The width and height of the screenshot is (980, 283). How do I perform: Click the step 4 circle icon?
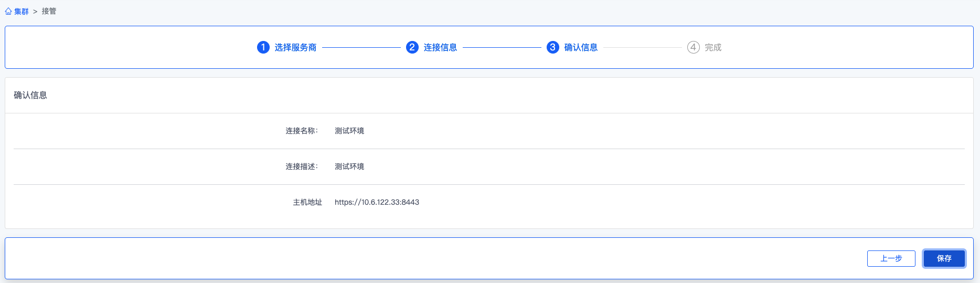pyautogui.click(x=693, y=47)
